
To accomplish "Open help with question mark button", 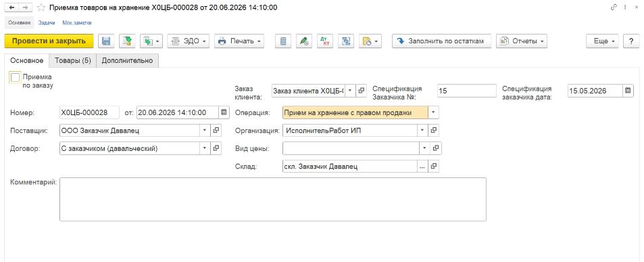I will point(631,41).
